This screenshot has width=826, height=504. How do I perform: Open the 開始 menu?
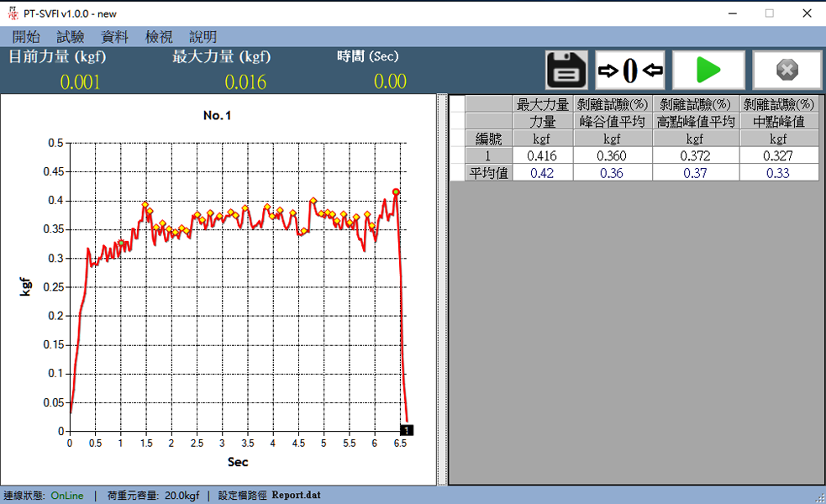click(x=26, y=37)
